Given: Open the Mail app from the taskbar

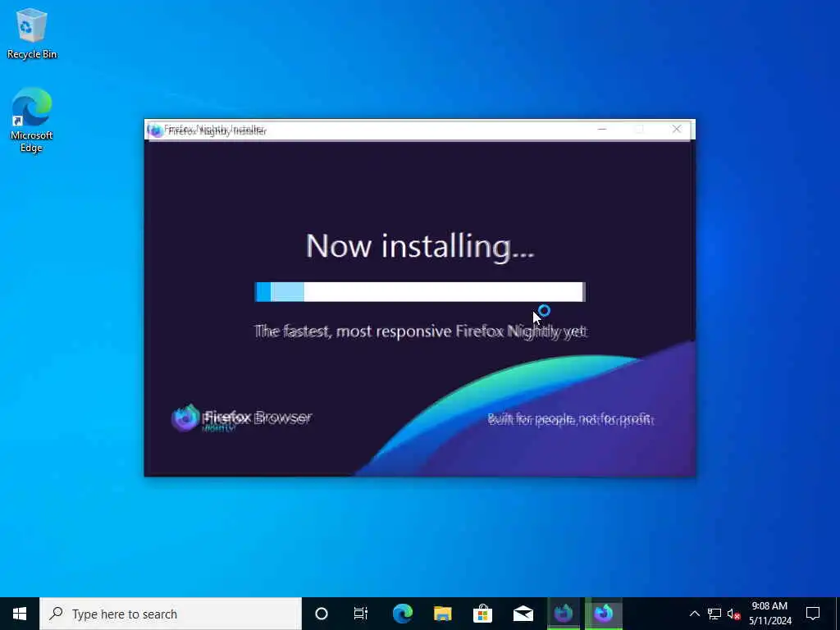Looking at the screenshot, I should click(x=523, y=614).
